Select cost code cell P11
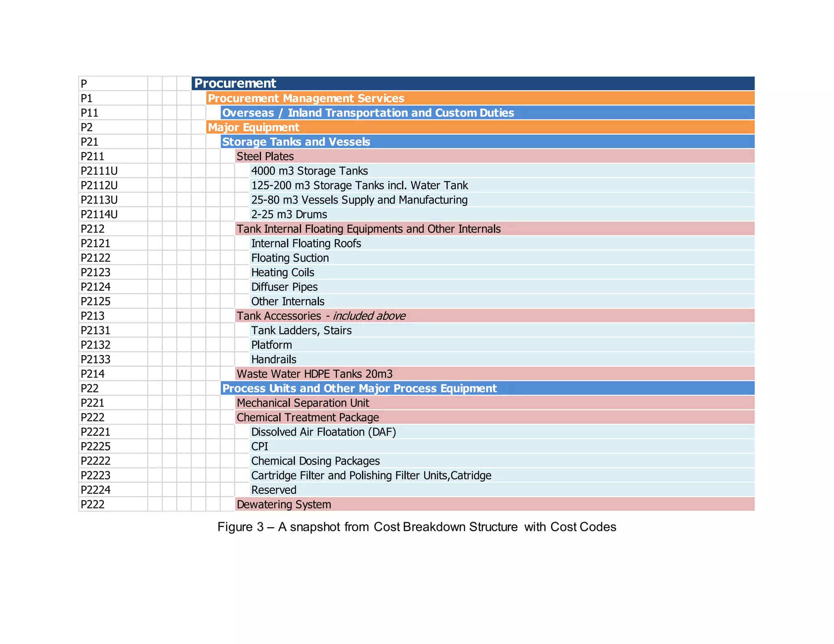The width and height of the screenshot is (834, 644). (113, 113)
